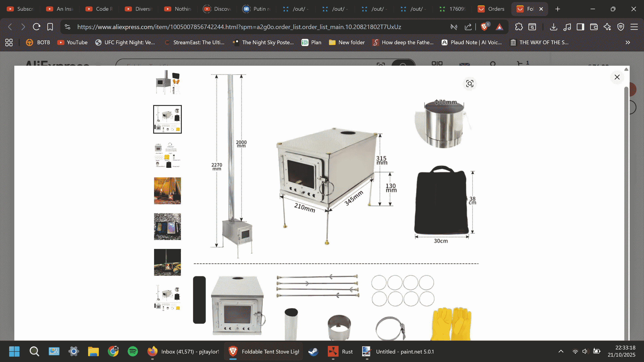644x362 pixels.
Task: Click the share page icon in the address bar
Action: 468,27
